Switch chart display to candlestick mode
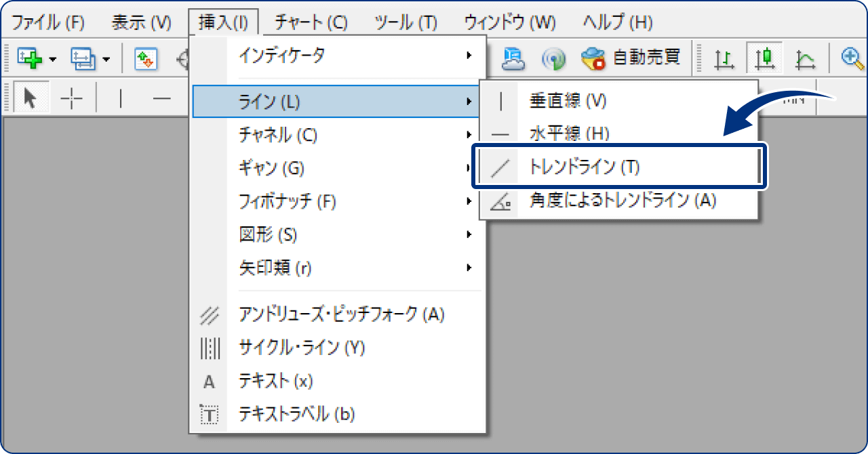 (764, 58)
